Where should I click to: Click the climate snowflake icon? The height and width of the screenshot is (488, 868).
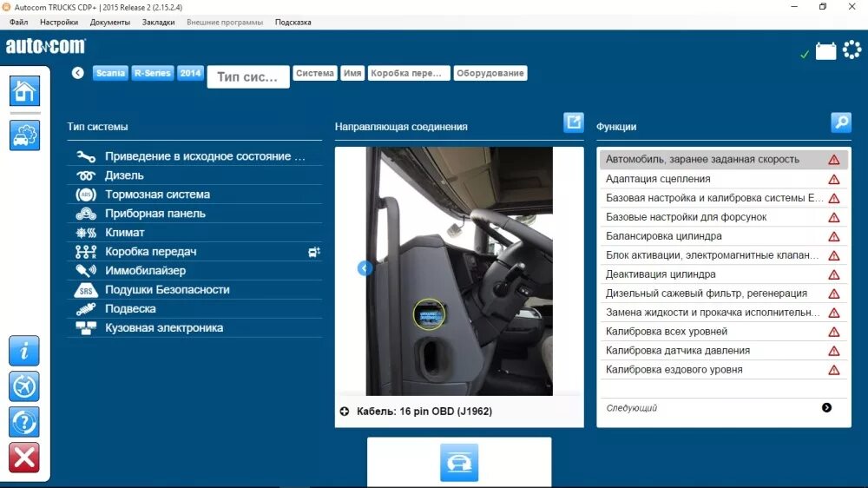pyautogui.click(x=86, y=233)
